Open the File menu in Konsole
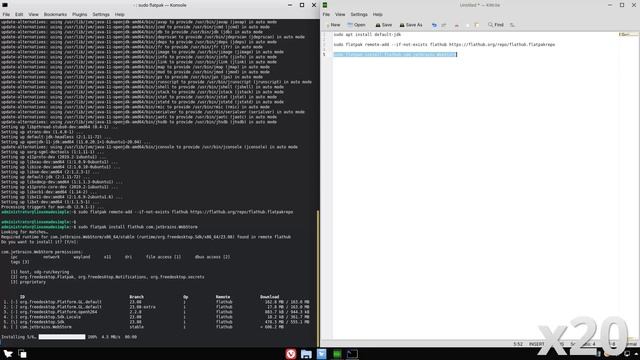The image size is (640, 360). pyautogui.click(x=6, y=14)
